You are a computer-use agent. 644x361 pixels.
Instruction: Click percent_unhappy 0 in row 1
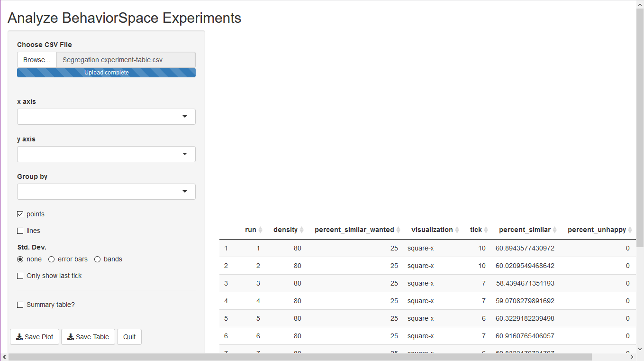(628, 248)
